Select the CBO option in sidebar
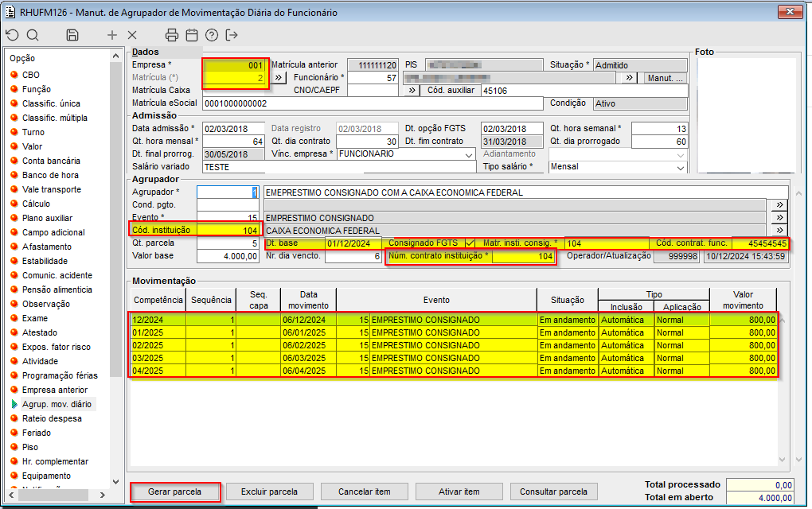The width and height of the screenshot is (812, 509). (30, 75)
